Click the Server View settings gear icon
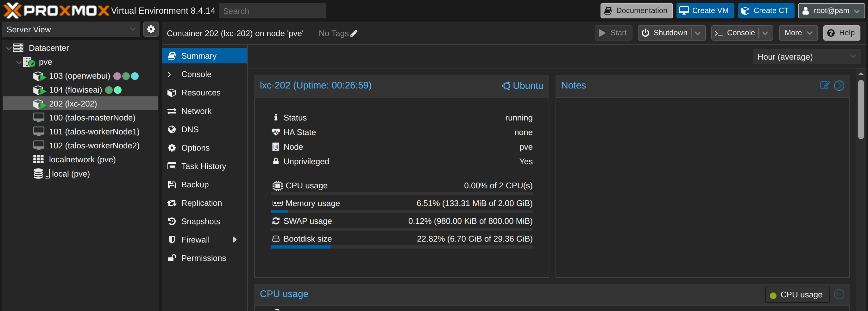The width and height of the screenshot is (868, 311). point(151,29)
